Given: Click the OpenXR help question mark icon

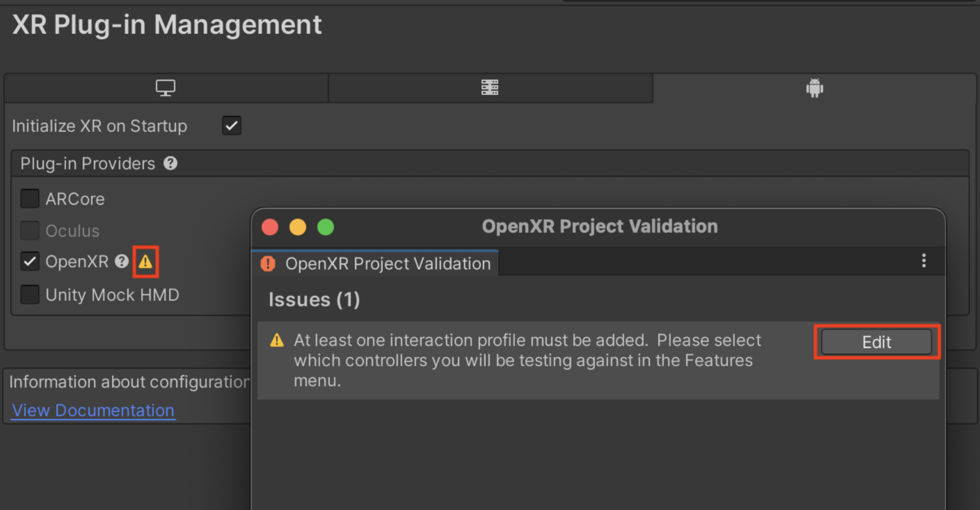Looking at the screenshot, I should tap(122, 261).
